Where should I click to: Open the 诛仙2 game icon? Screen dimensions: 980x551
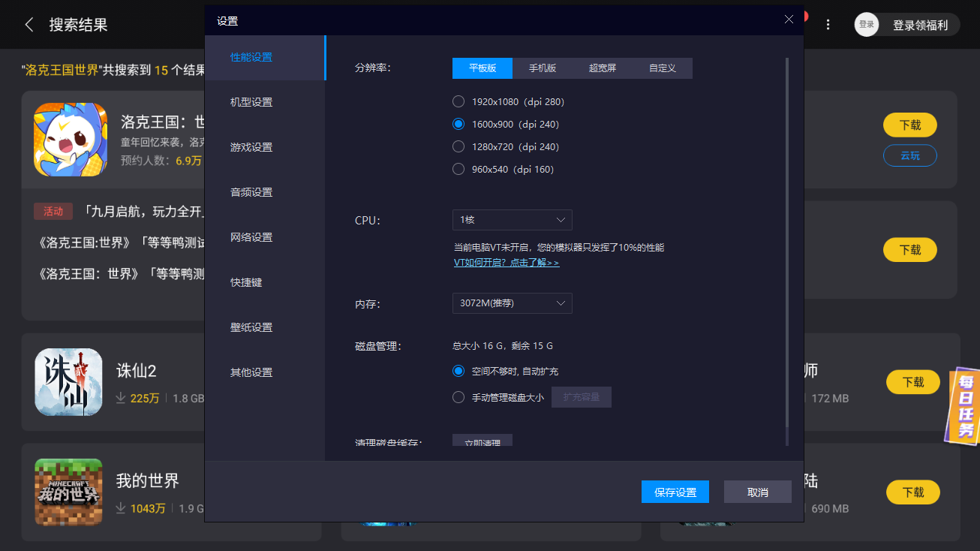click(68, 381)
